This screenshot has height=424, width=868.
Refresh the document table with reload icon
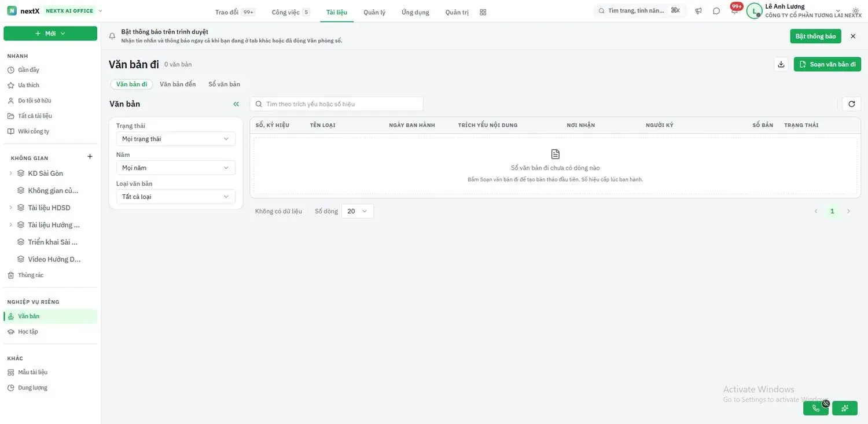coord(852,104)
